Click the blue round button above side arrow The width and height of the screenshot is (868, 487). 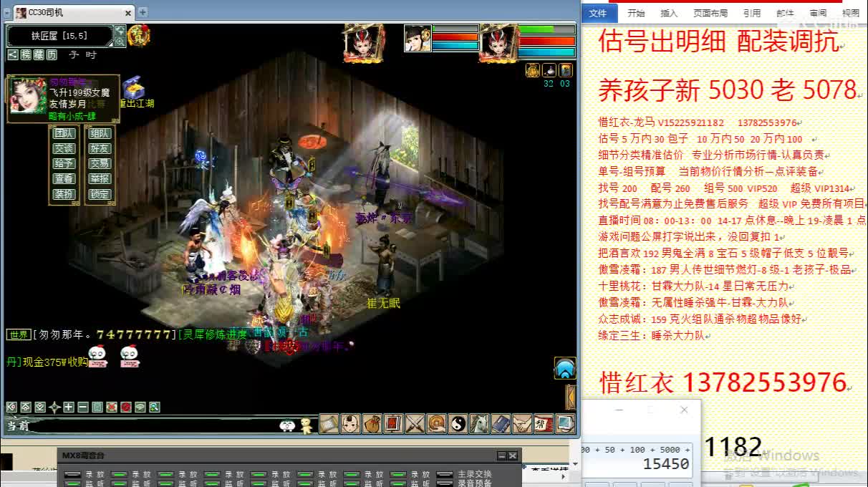click(565, 368)
